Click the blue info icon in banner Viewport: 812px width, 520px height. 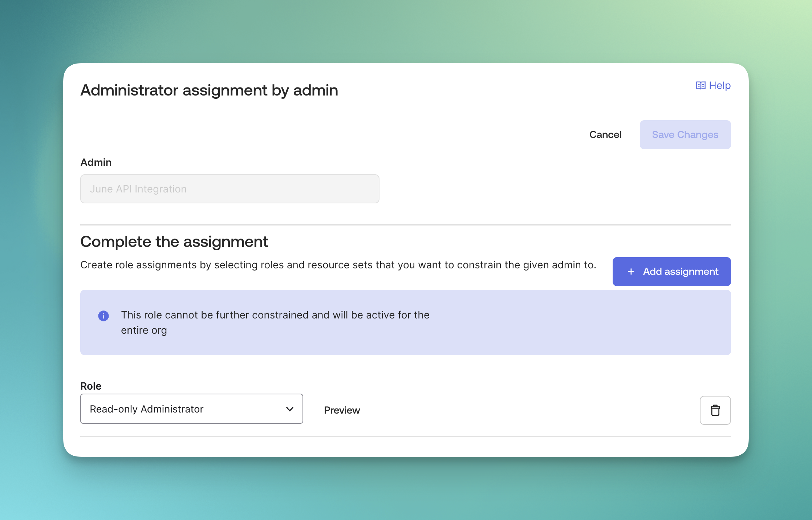click(103, 316)
